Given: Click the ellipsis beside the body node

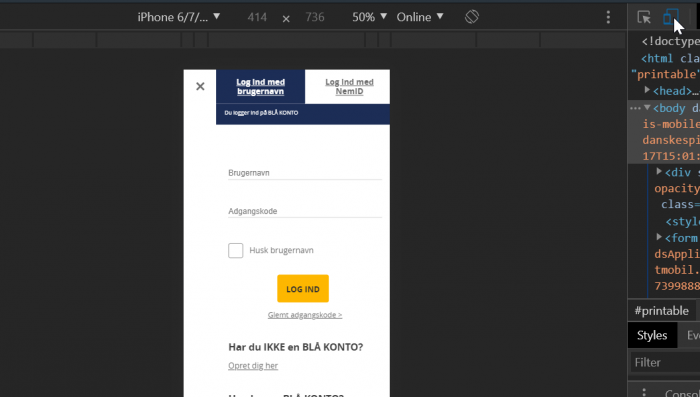Looking at the screenshot, I should point(635,108).
